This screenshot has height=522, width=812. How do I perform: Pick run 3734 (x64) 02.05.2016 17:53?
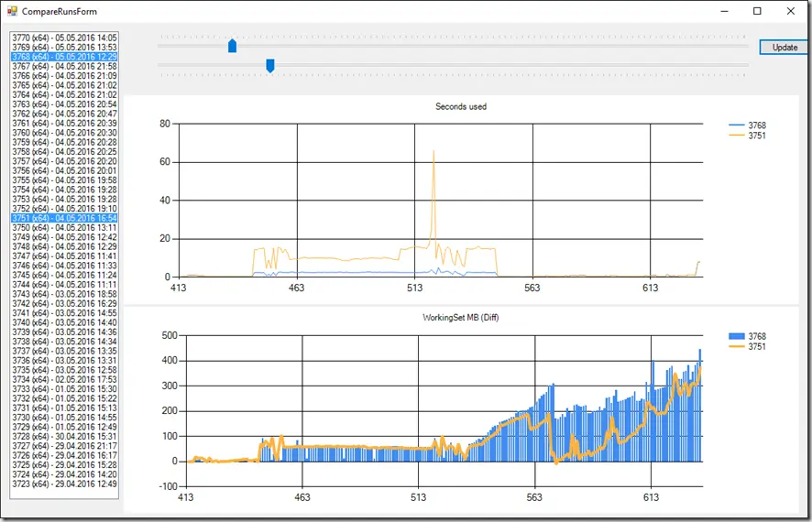[x=64, y=379]
